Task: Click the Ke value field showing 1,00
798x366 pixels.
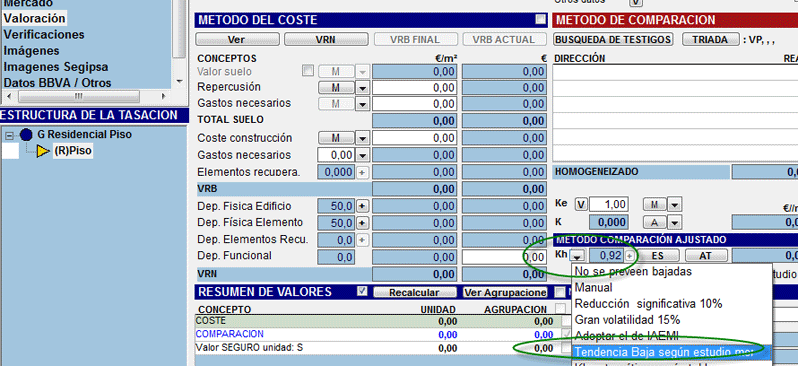Action: pyautogui.click(x=609, y=205)
